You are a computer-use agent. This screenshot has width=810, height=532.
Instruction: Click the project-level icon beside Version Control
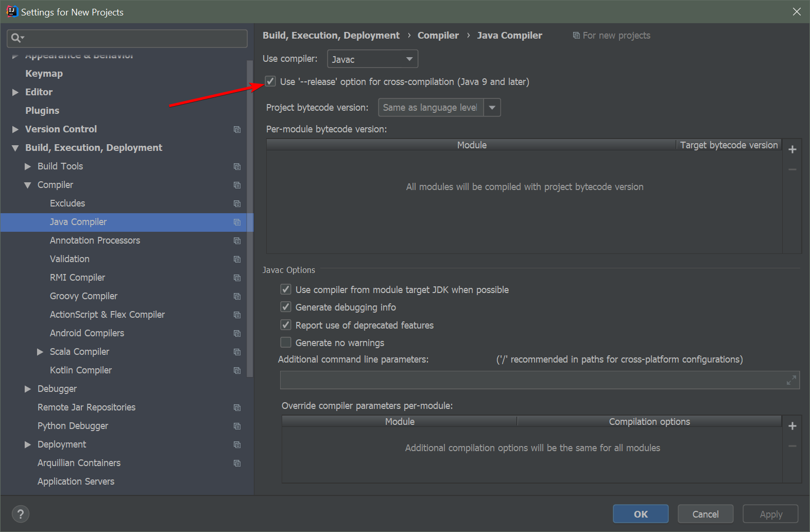237,129
